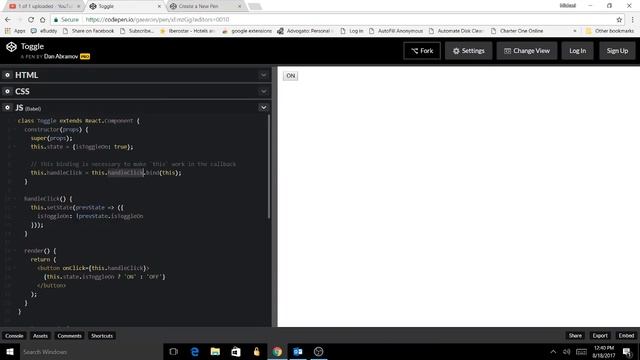Open pen Settings
Viewport: 640px width, 360px height.
click(469, 51)
